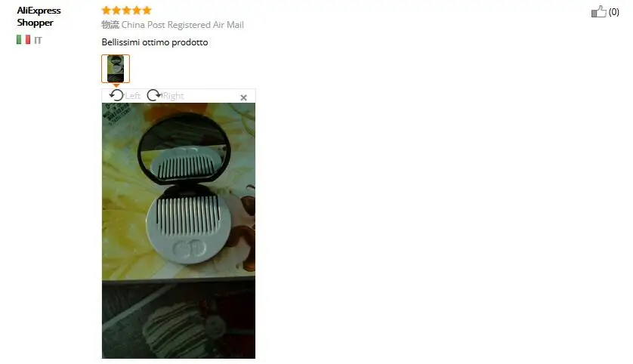This screenshot has width=633, height=364.
Task: Close the enlarged review photo viewer
Action: pos(243,97)
